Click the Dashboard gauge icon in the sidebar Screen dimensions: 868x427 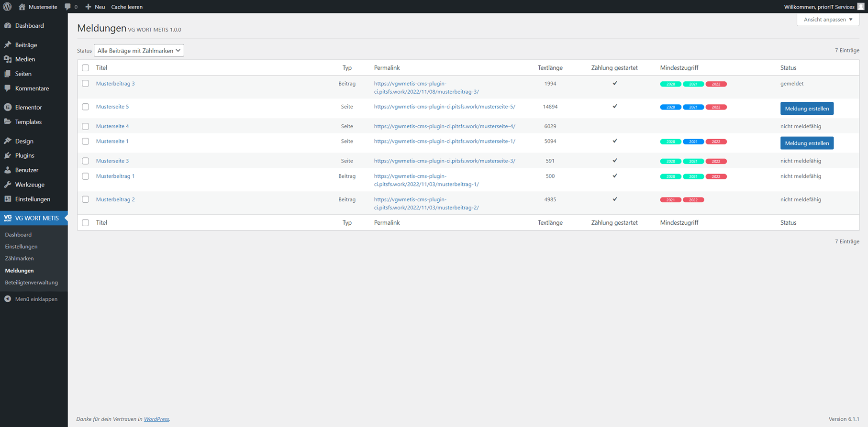tap(8, 26)
